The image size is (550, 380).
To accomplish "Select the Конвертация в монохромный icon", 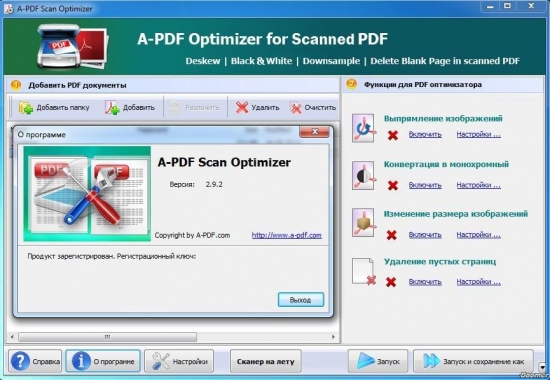I will [364, 175].
